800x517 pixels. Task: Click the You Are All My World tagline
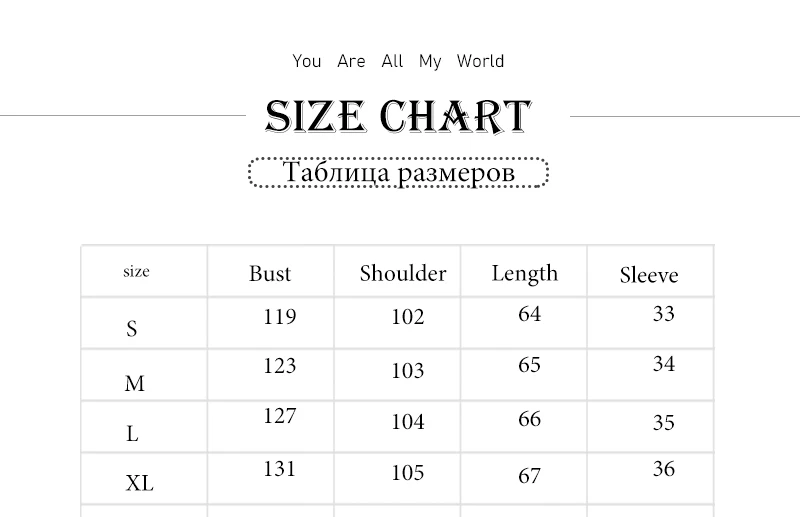pyautogui.click(x=398, y=61)
